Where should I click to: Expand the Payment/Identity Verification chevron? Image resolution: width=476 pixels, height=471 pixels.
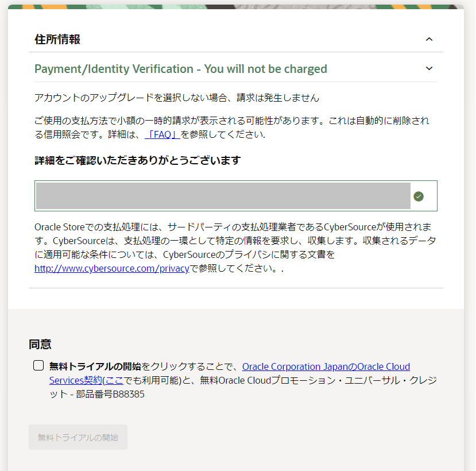coord(429,68)
